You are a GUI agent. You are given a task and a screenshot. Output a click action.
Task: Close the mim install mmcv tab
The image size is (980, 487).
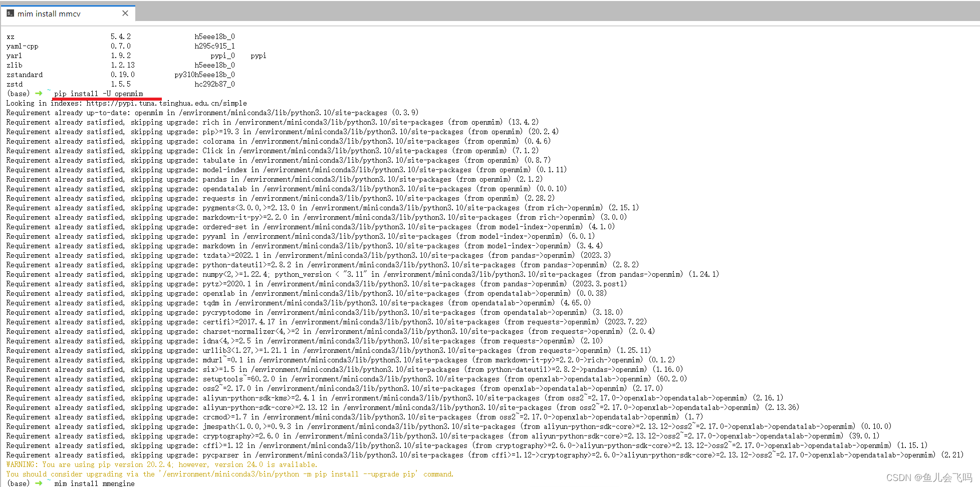click(x=125, y=13)
